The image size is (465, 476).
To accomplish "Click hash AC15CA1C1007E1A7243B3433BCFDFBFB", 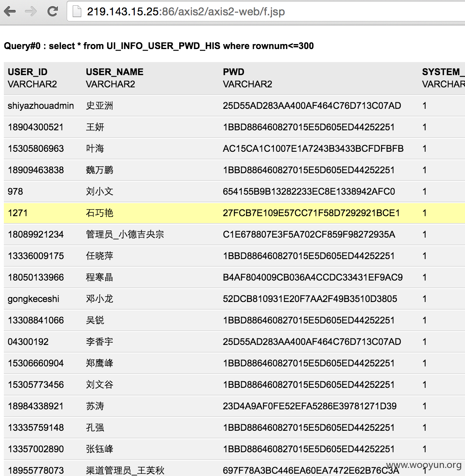I will tap(313, 149).
